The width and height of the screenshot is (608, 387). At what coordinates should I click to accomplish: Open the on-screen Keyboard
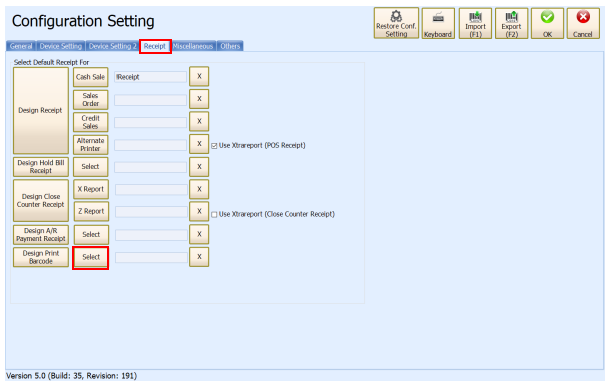point(438,23)
